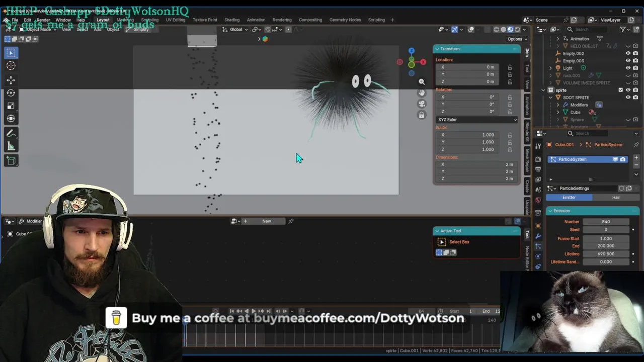Expand the Light item in outliner
Screen dimensions: 644x362
(x=550, y=68)
